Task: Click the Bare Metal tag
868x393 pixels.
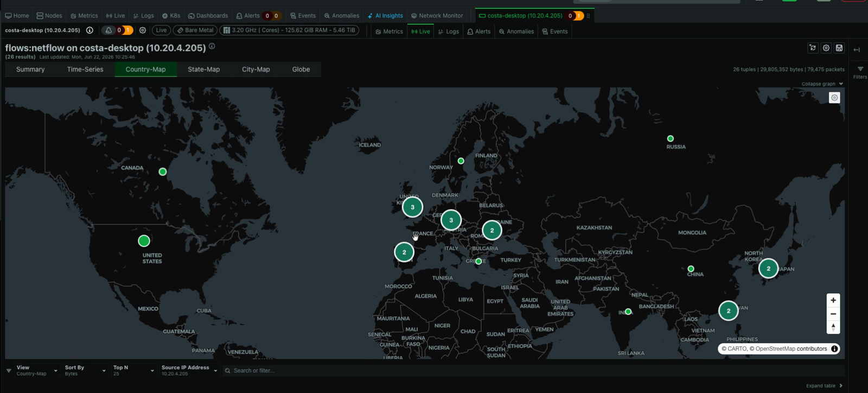Action: coord(195,30)
